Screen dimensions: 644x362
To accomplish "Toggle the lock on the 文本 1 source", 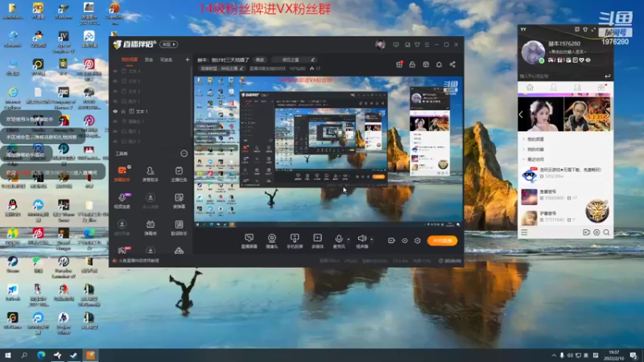I will click(123, 111).
